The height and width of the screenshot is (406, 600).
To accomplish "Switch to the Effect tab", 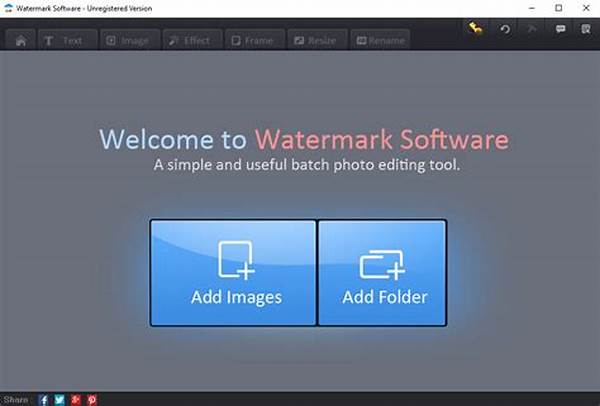I will click(188, 41).
